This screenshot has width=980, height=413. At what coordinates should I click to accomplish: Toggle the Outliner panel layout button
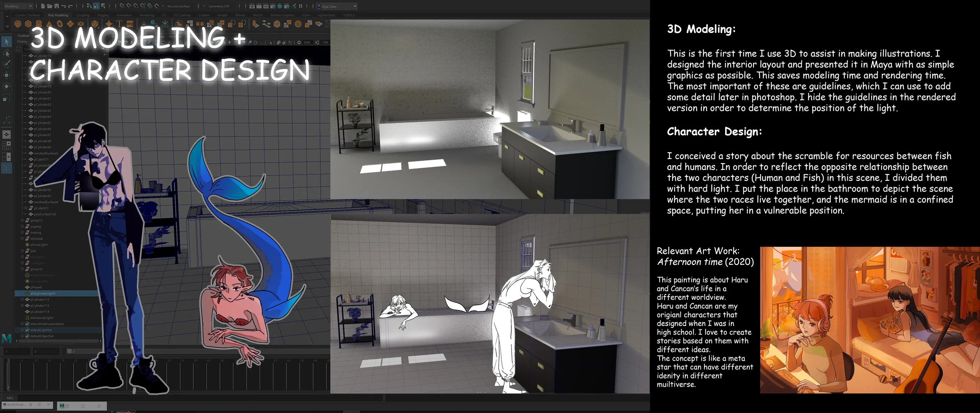coord(6,168)
